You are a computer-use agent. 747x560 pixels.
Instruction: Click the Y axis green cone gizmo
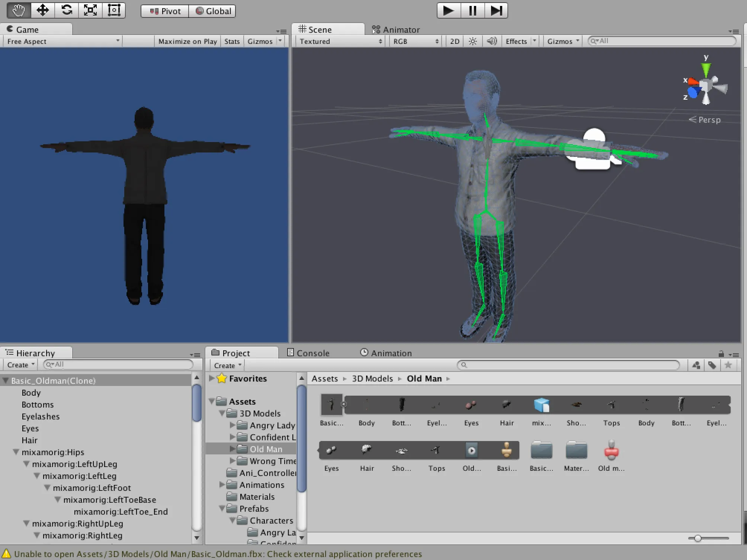[706, 70]
